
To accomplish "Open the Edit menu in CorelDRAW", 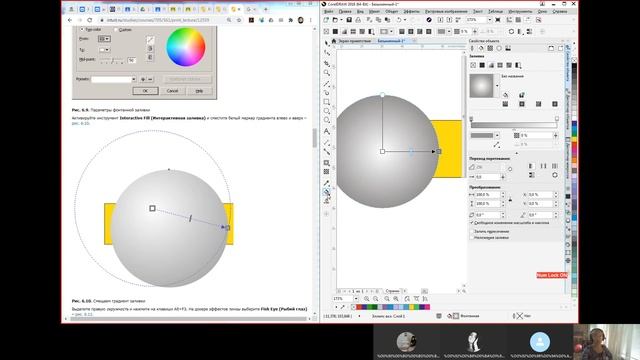I will coord(345,11).
